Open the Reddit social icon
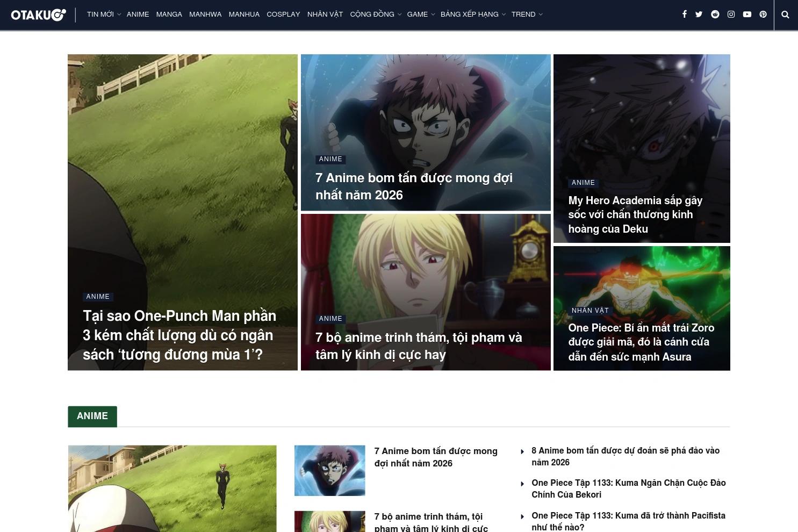 (x=715, y=14)
